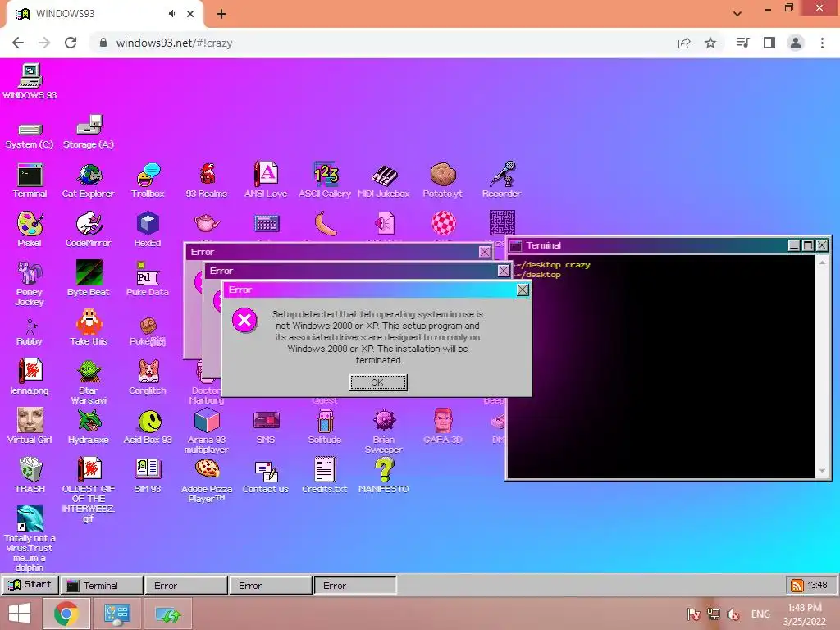Launch the Recorder microphone icon

tap(501, 180)
